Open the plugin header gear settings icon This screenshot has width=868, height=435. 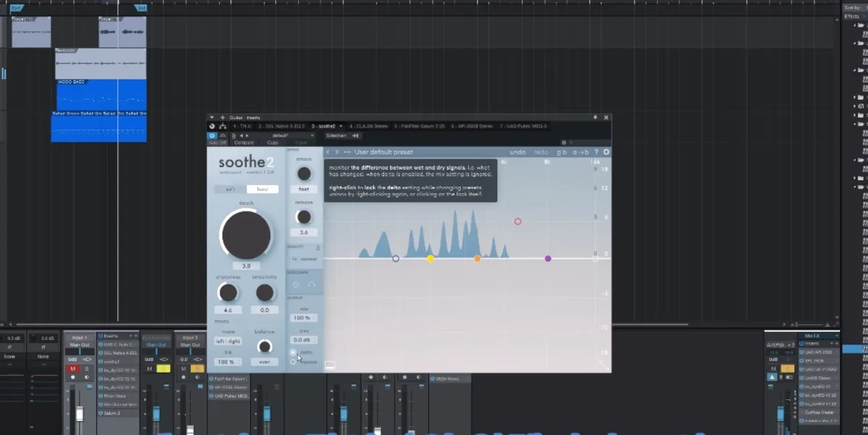tap(563, 143)
